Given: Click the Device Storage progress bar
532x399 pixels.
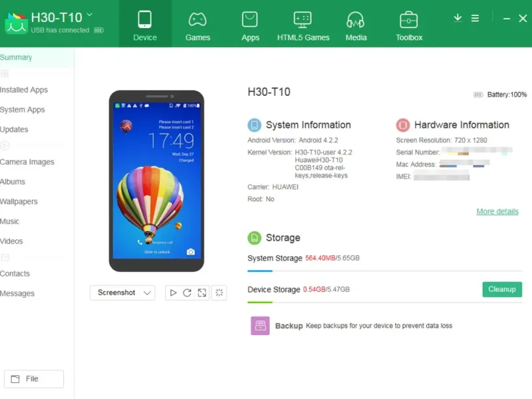Looking at the screenshot, I should tap(385, 302).
